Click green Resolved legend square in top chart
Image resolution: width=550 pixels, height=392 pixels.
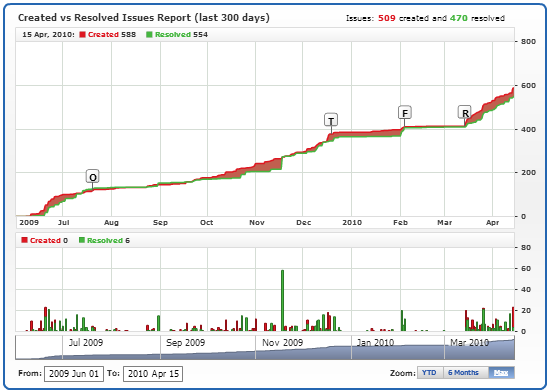(149, 35)
